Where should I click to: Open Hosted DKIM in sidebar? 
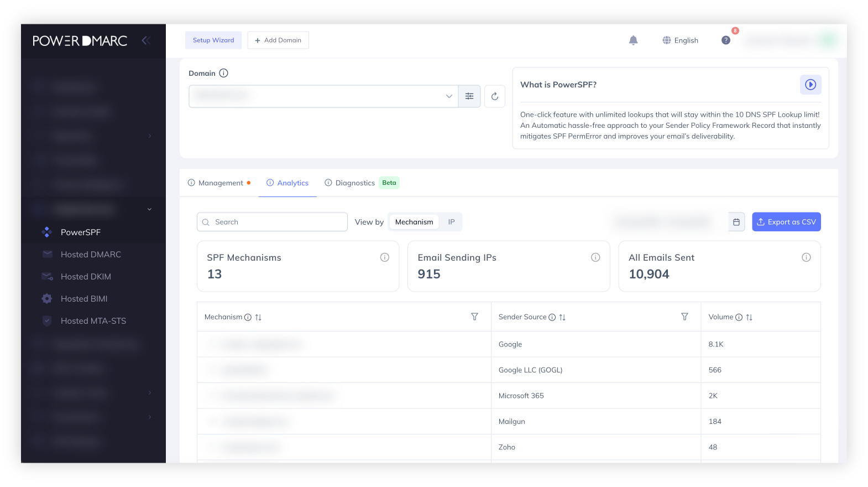pyautogui.click(x=86, y=277)
